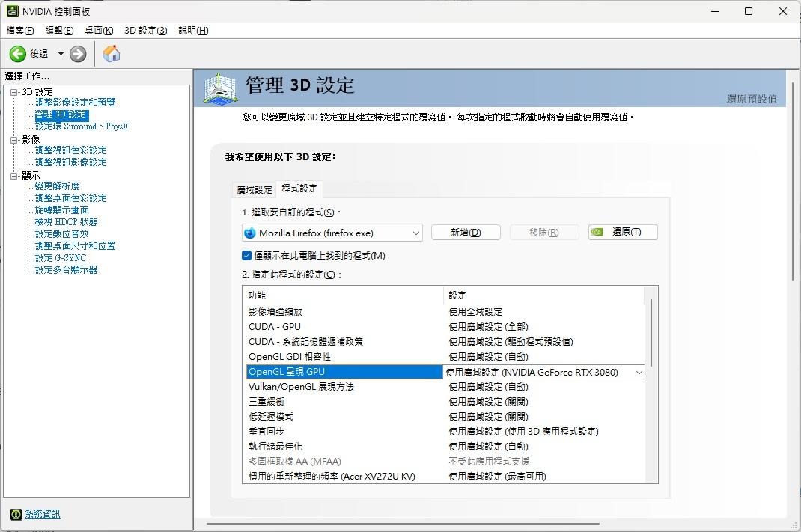
Task: Open 系統資訊 from the bottom left
Action: pos(41,514)
